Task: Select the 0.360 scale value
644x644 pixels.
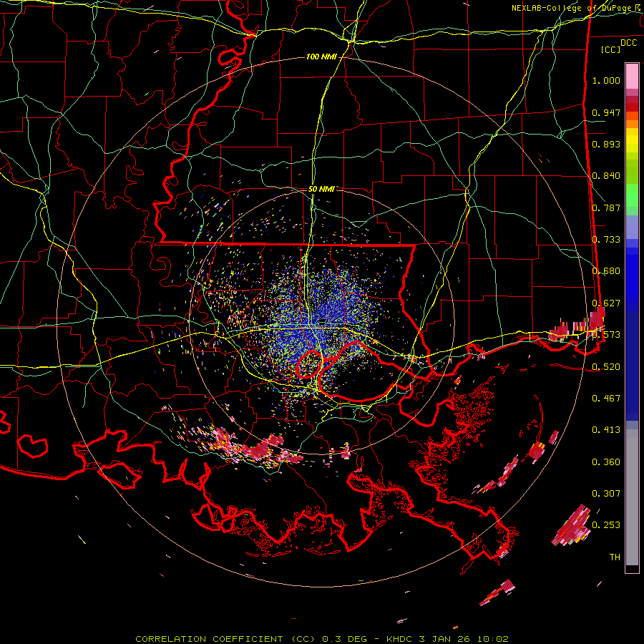Action: (606, 462)
